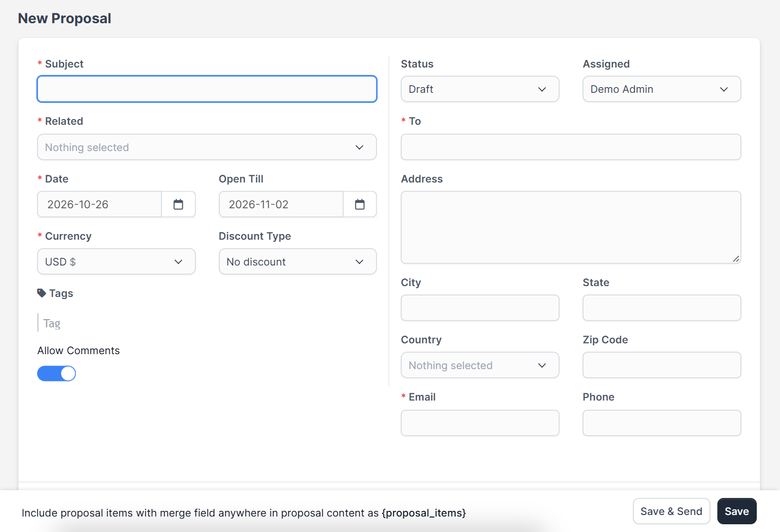Click the Address text area

(571, 227)
